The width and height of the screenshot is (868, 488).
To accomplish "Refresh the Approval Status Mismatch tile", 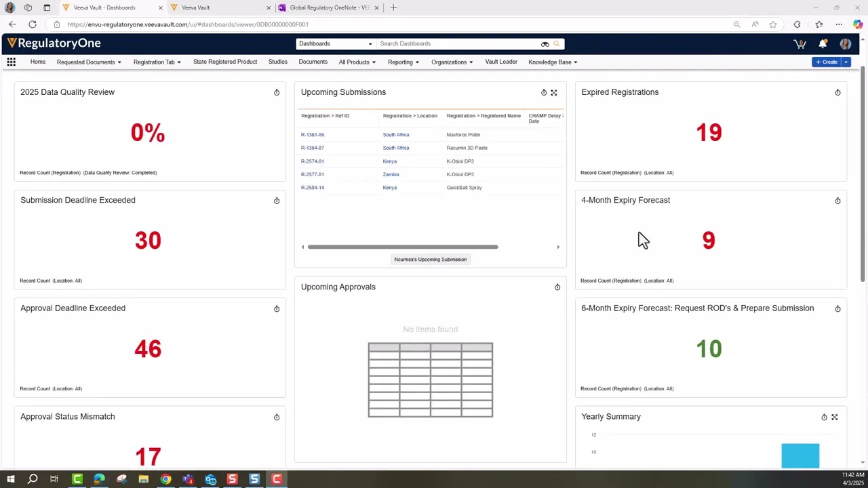I will coord(277,417).
